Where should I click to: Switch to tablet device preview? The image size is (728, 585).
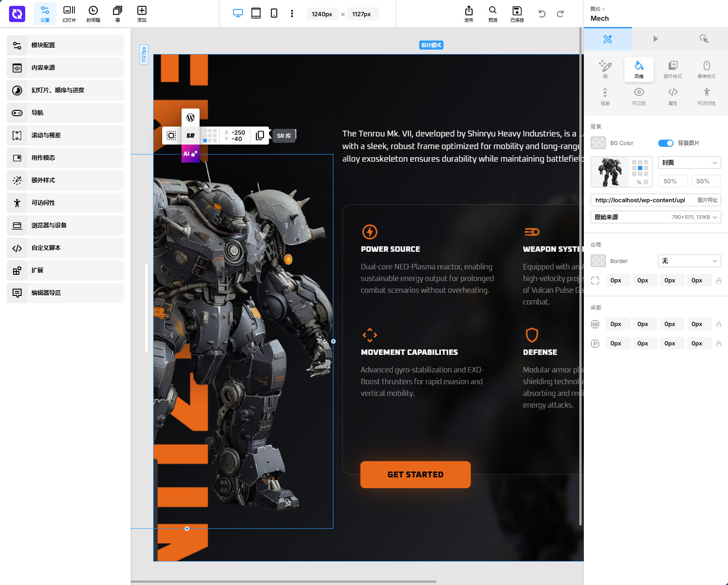(x=256, y=14)
